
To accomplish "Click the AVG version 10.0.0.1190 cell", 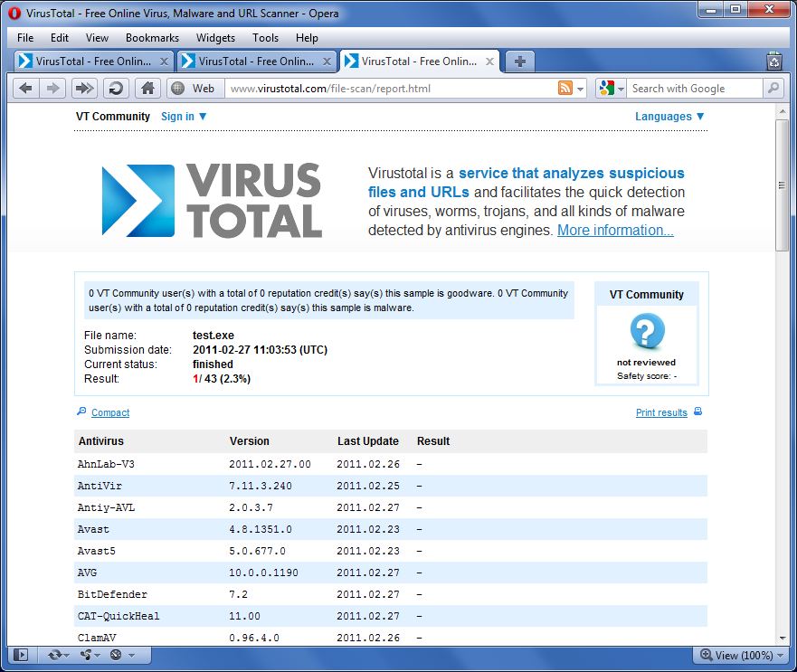I will coord(263,573).
